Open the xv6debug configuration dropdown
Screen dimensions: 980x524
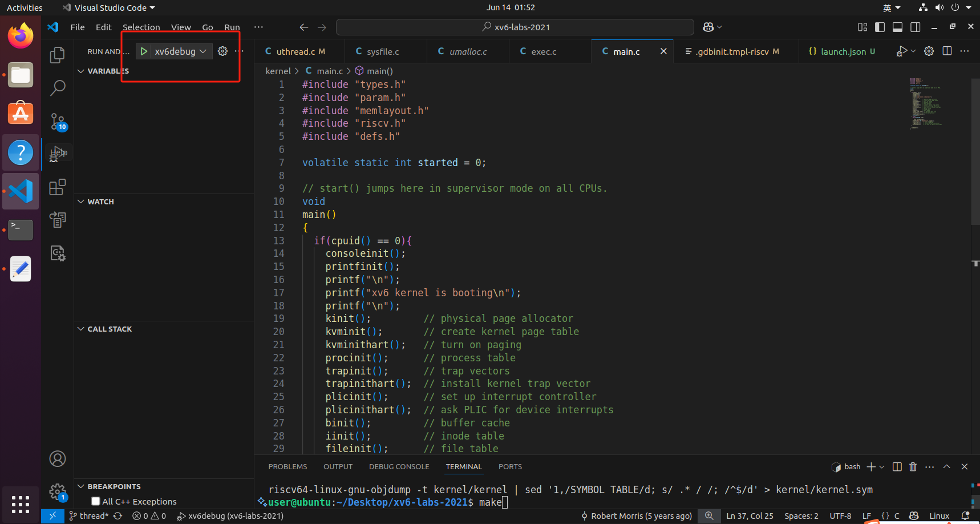[203, 51]
